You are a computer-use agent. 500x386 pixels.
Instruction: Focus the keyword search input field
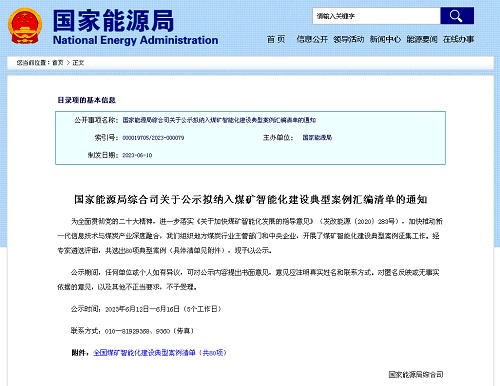coord(376,16)
